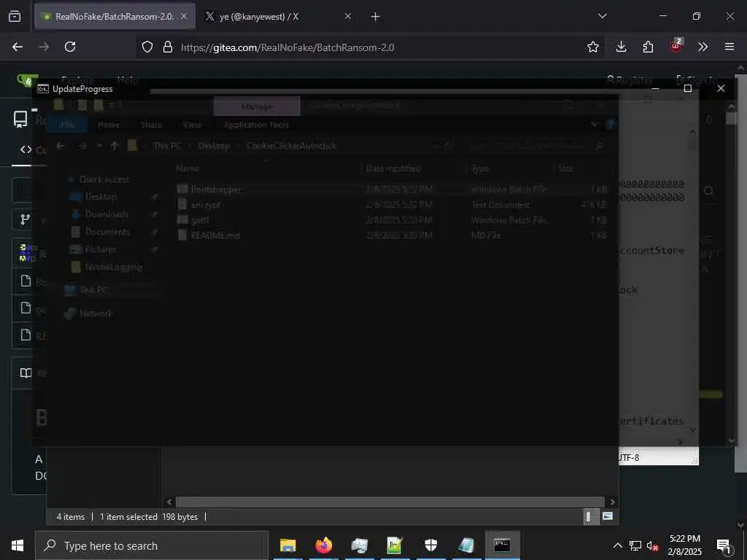Switch Explorer to details view
The width and height of the screenshot is (747, 560).
[589, 517]
